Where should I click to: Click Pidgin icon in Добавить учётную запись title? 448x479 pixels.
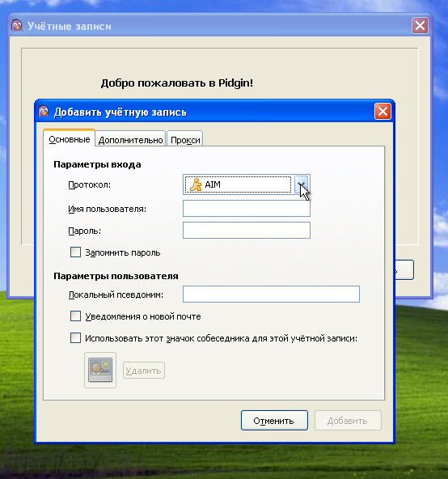click(x=44, y=112)
